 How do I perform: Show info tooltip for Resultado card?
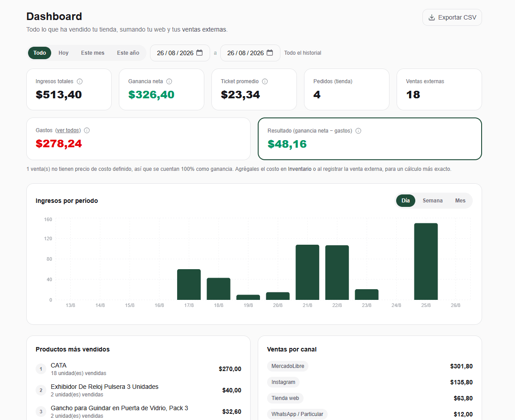point(358,131)
